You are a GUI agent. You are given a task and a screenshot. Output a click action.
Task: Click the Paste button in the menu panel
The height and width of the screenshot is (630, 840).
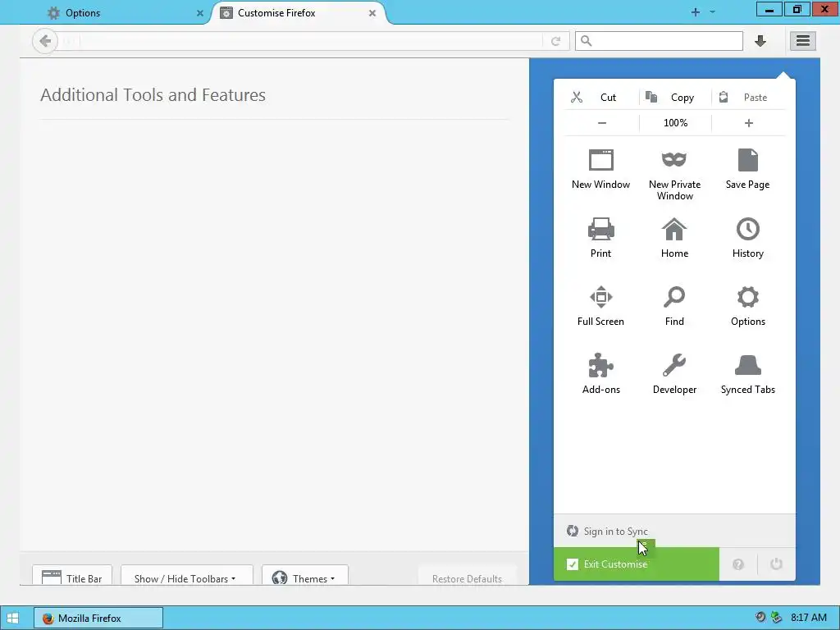(748, 98)
